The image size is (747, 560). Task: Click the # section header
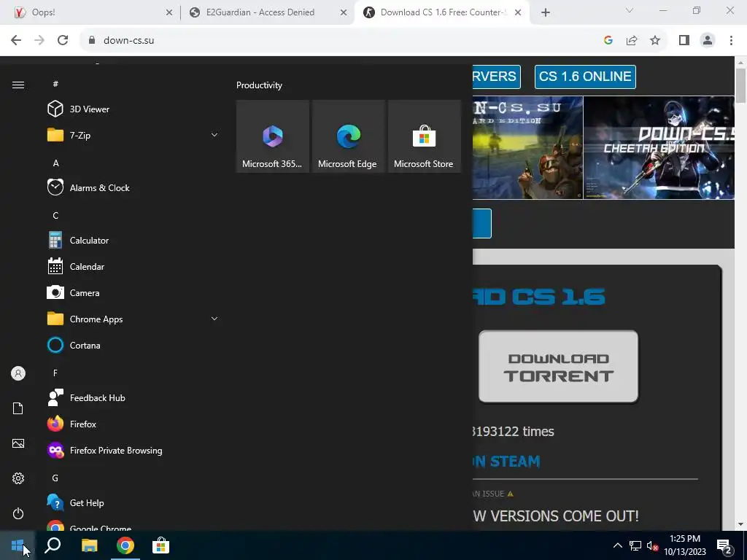(55, 84)
